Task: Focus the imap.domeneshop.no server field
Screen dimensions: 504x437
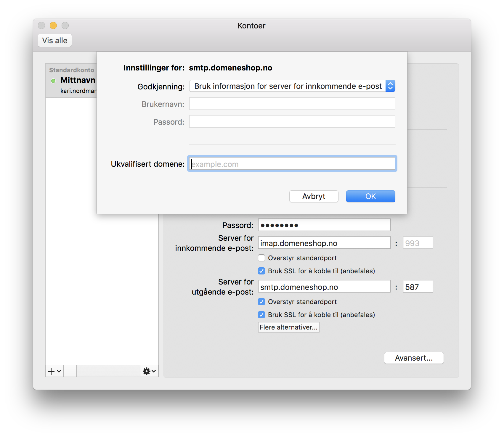Action: pos(324,243)
